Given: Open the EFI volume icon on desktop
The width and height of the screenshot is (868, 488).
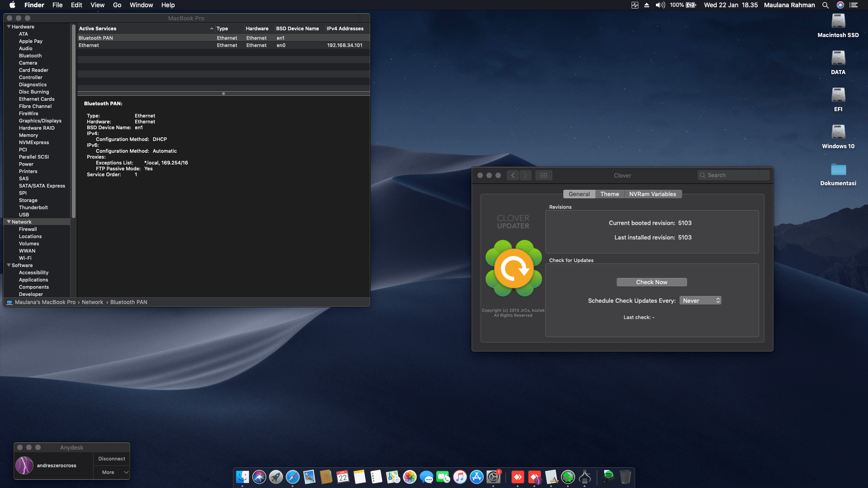Looking at the screenshot, I should (838, 95).
